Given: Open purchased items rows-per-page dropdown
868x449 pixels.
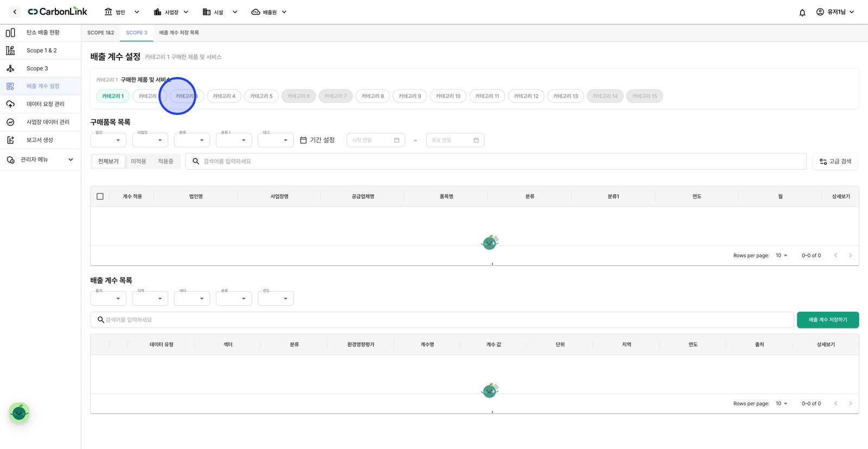Looking at the screenshot, I should 782,255.
